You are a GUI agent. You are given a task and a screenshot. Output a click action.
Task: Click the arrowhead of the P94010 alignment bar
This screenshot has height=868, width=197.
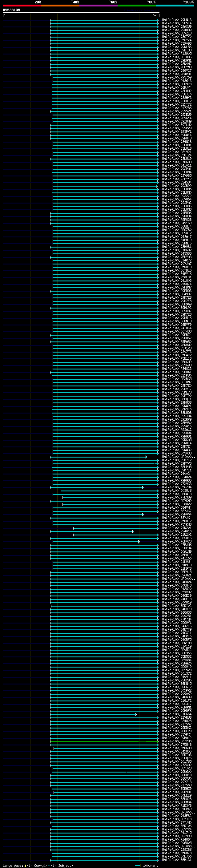click(x=133, y=531)
